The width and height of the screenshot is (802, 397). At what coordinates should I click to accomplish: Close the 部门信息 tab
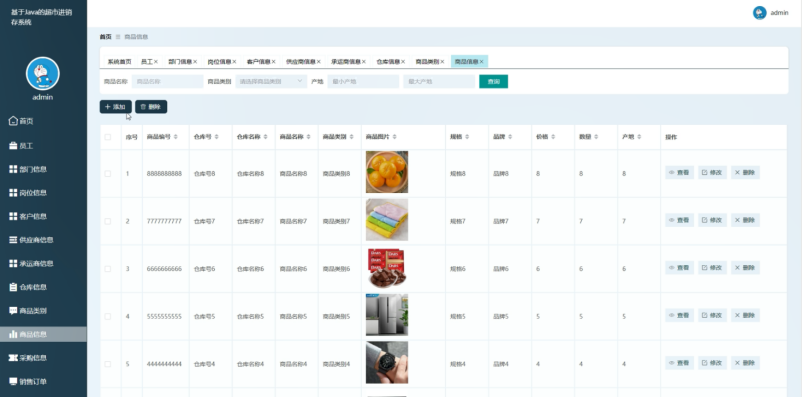coord(195,61)
